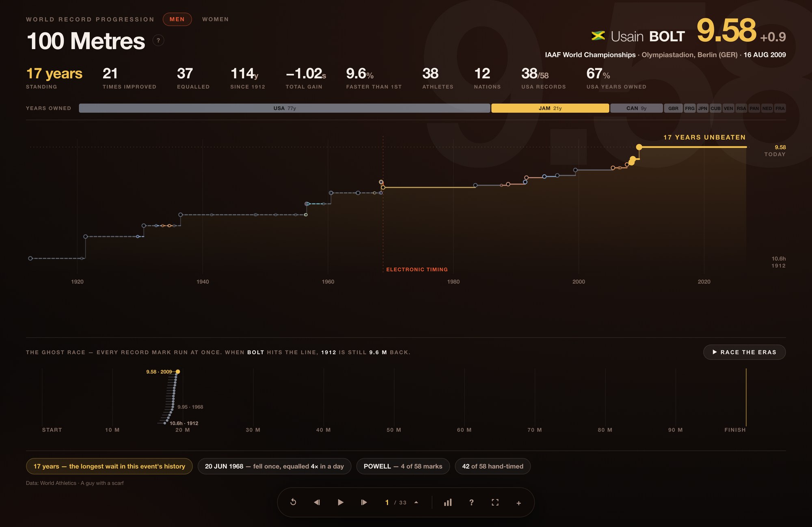
Task: Expand the 1 / 33 slide picker caret
Action: tap(416, 502)
